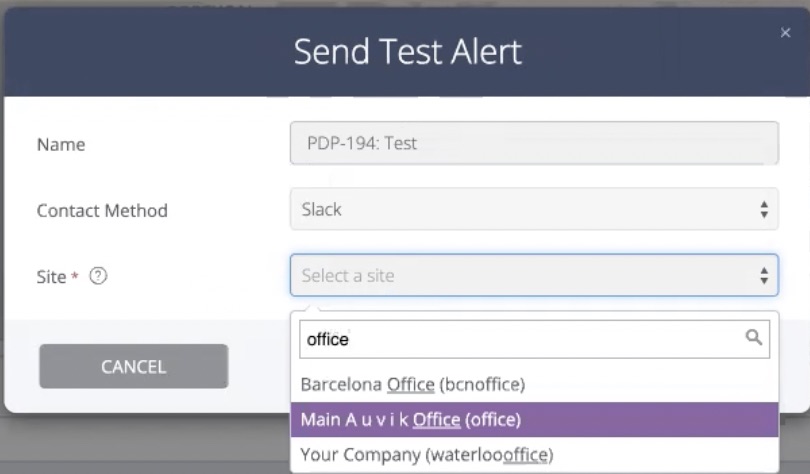Viewport: 810px width, 474px height.
Task: Click the Send Test Alert title text
Action: [x=408, y=52]
